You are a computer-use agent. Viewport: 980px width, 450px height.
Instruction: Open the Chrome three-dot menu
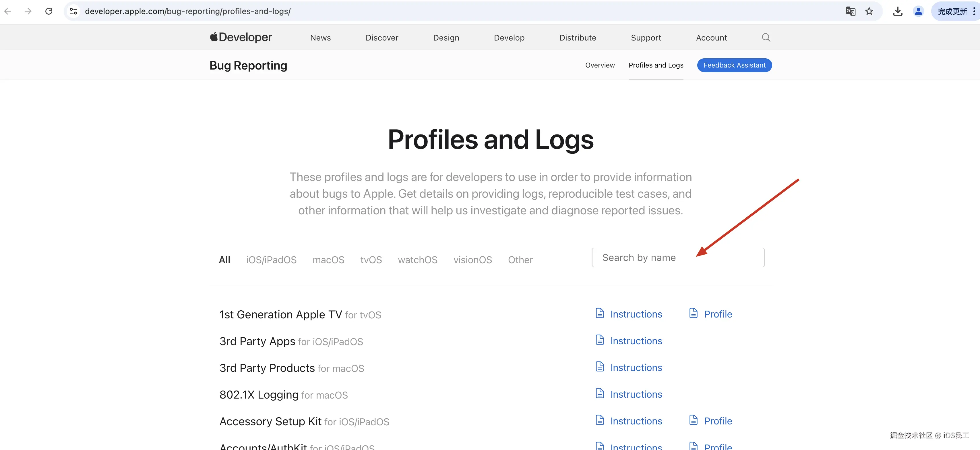click(974, 11)
